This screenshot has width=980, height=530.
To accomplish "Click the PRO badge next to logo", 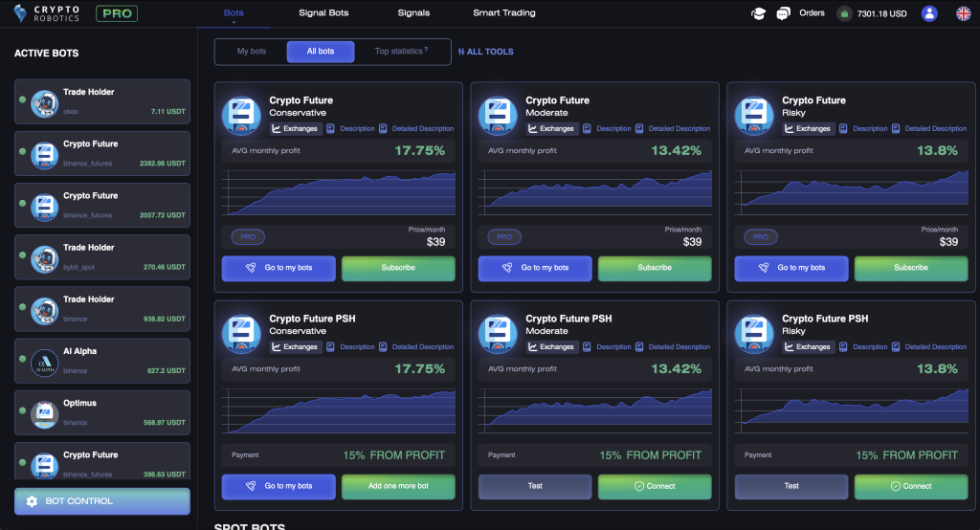I will 117,13.
